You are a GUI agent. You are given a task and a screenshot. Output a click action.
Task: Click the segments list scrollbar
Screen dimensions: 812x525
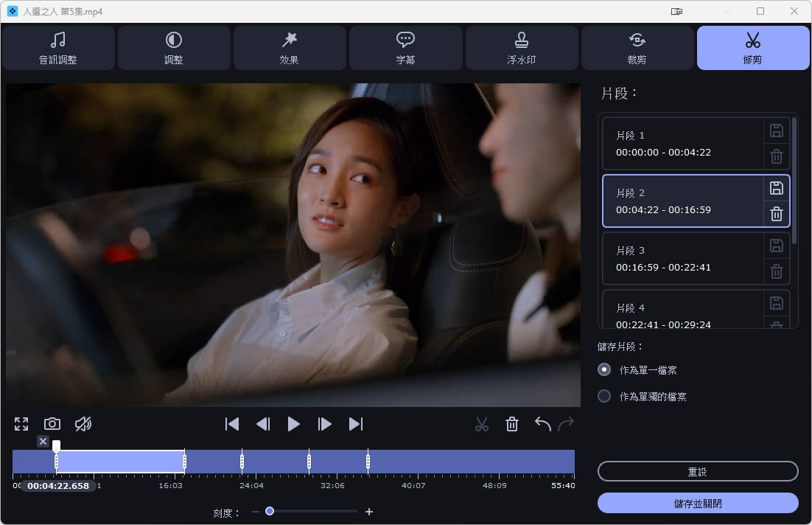click(x=794, y=181)
